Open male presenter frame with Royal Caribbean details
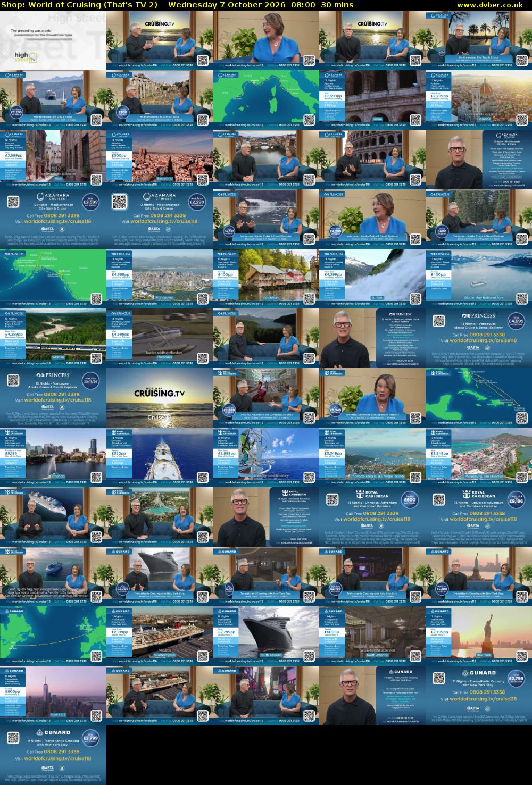The width and height of the screenshot is (532, 785). 266,517
